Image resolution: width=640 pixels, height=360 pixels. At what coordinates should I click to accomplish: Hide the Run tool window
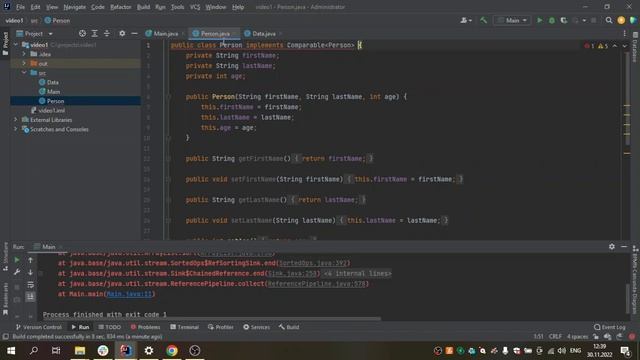[x=624, y=247]
